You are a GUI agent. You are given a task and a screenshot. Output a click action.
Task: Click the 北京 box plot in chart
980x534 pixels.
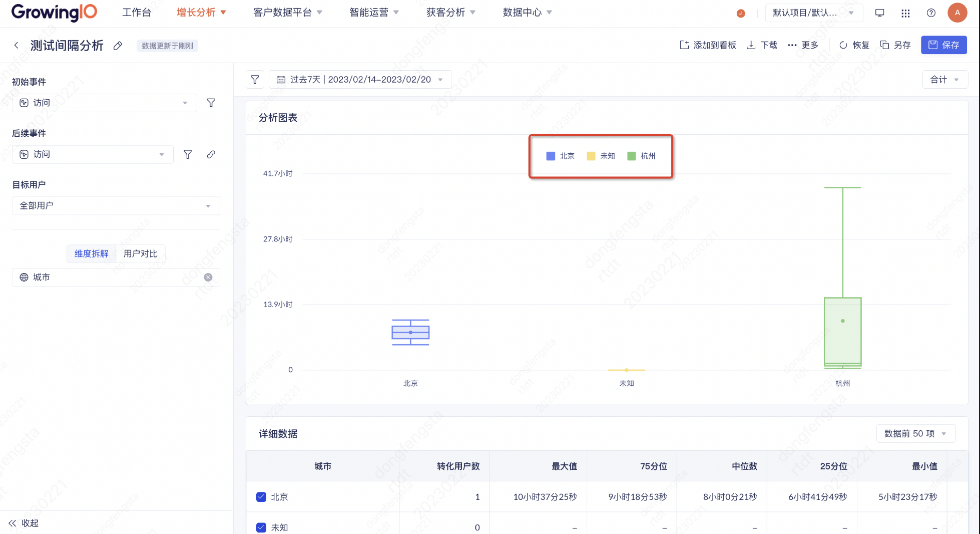tap(410, 332)
